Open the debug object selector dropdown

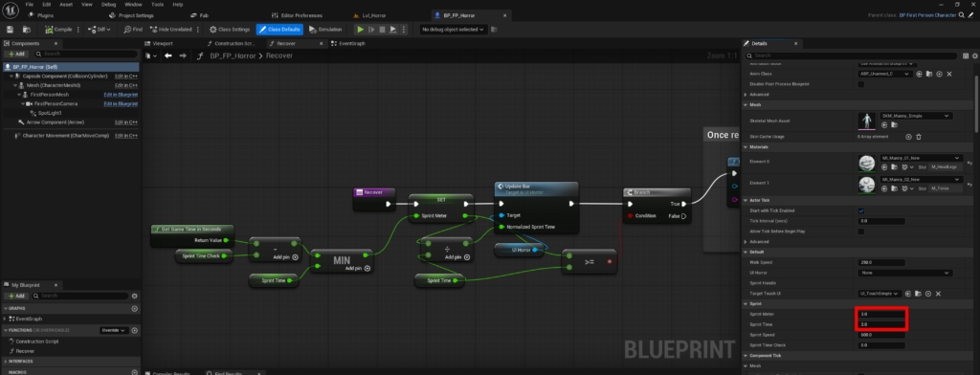tap(454, 30)
